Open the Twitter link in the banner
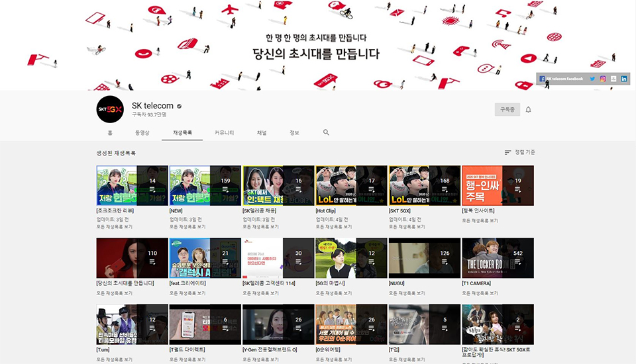This screenshot has width=636, height=364. point(592,79)
